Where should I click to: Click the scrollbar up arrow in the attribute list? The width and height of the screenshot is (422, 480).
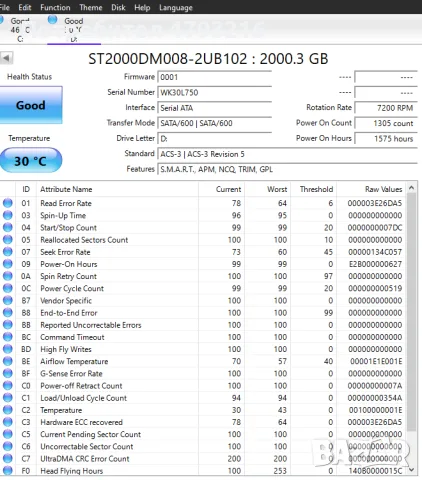tap(411, 188)
